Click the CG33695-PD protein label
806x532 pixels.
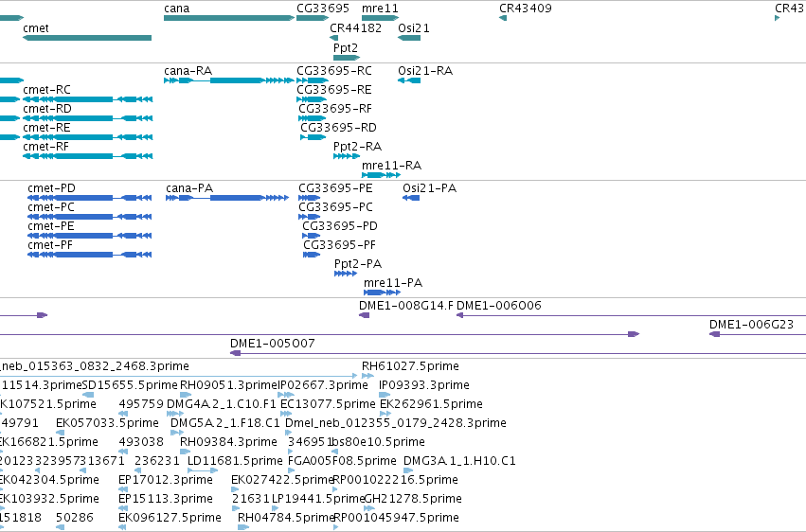click(x=340, y=226)
